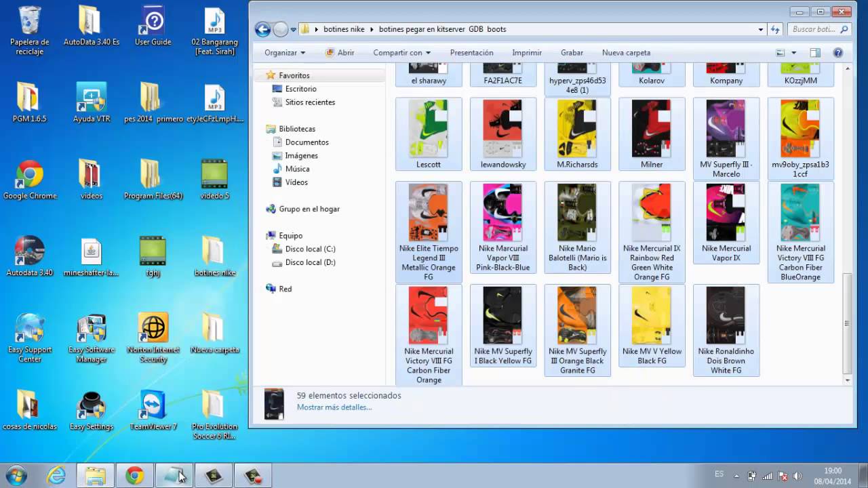The image size is (868, 488).
Task: Click the file list vertical scrollbar thumb
Action: 847,323
